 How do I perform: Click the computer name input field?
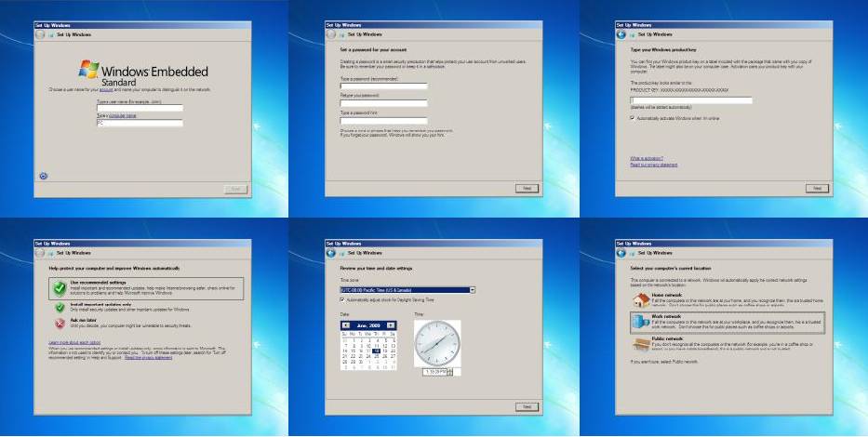tap(140, 124)
